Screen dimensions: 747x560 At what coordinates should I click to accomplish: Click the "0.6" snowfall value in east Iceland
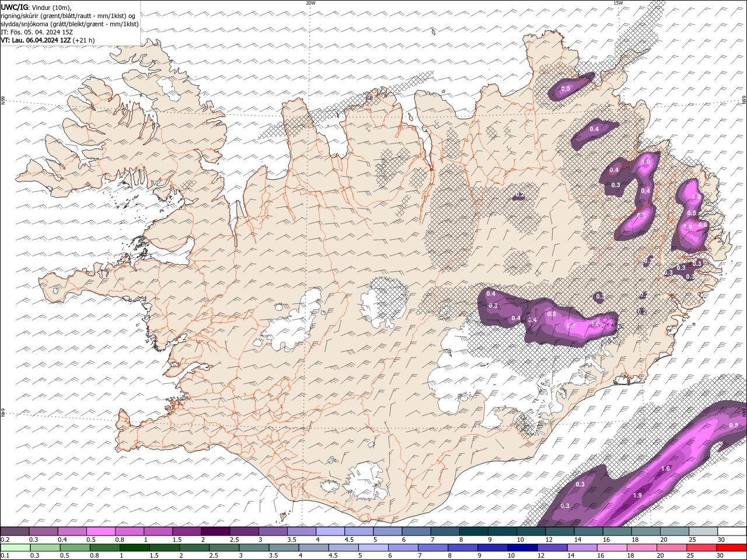(703, 225)
